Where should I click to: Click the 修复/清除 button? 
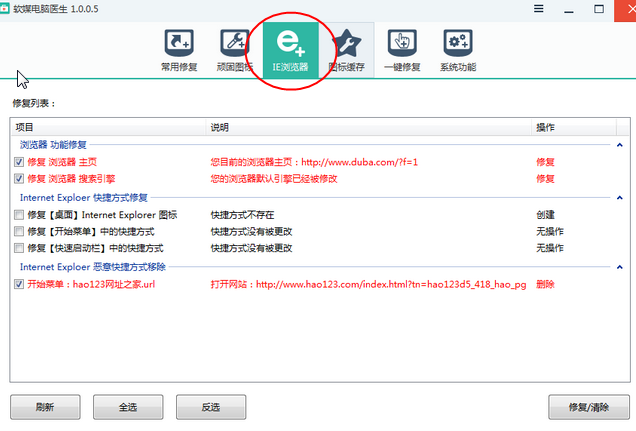pyautogui.click(x=589, y=407)
